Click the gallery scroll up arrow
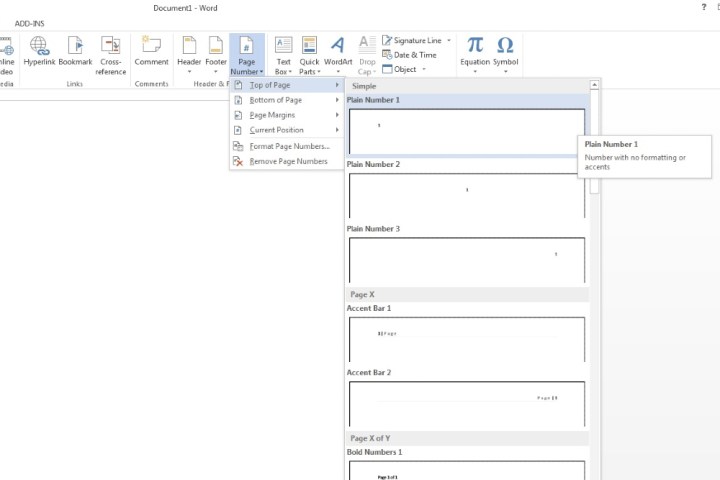The width and height of the screenshot is (720, 480). pos(594,85)
